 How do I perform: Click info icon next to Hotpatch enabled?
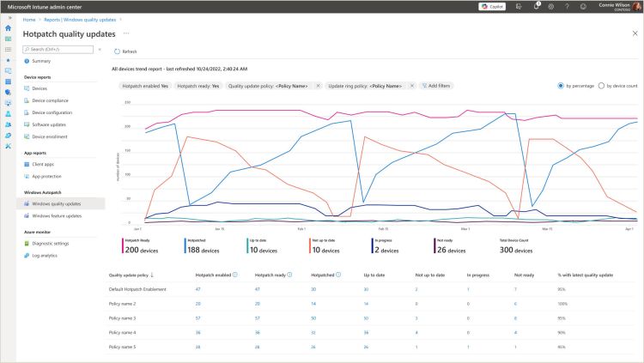tap(235, 275)
